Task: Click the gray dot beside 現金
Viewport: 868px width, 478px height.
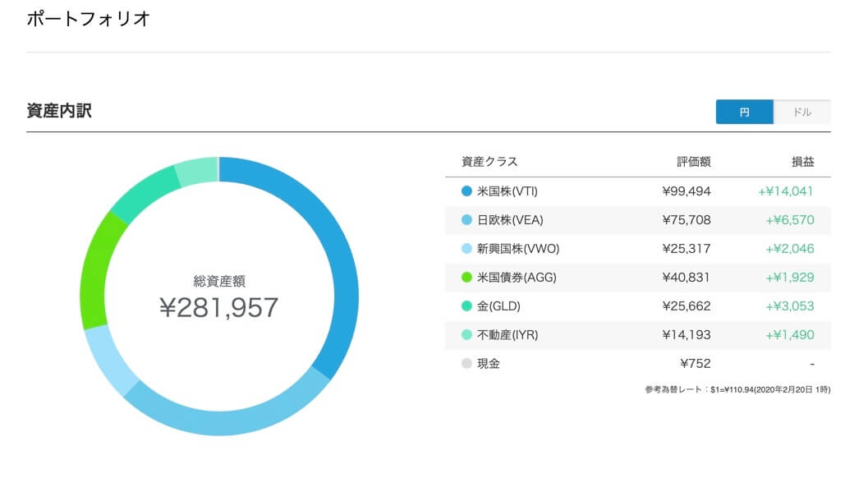Action: (x=466, y=363)
